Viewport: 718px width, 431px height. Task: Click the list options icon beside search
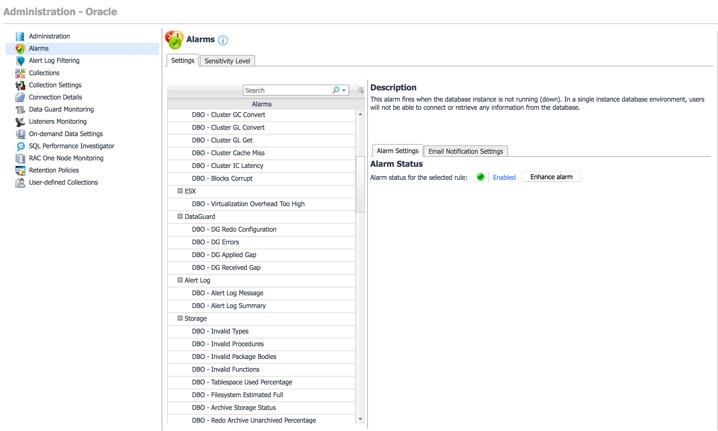point(360,90)
